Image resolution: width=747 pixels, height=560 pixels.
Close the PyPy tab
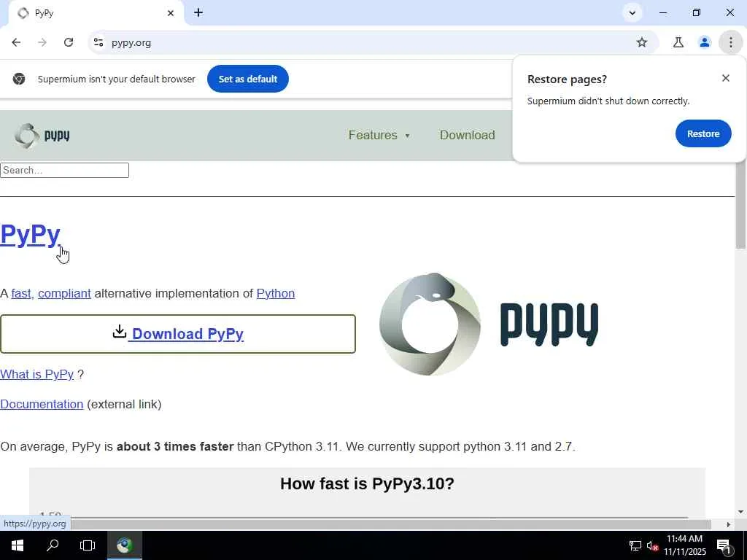(171, 13)
